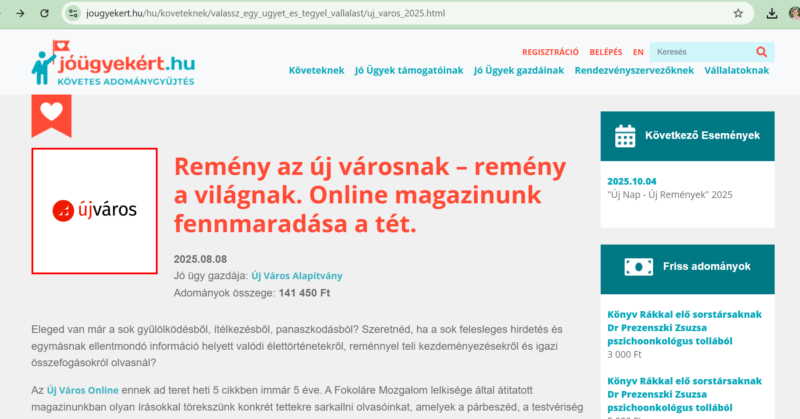Viewport: 800px width, 419px height.
Task: Click the banknote icon in Friss adományok
Action: point(638,266)
